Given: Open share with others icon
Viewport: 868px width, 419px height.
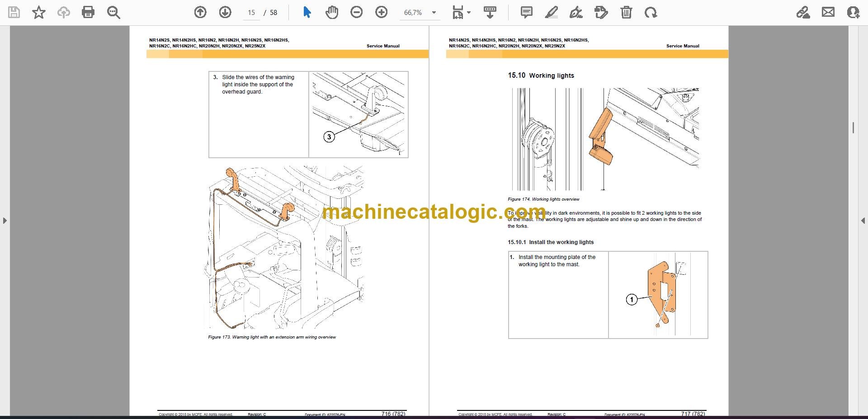Looking at the screenshot, I should tap(853, 13).
